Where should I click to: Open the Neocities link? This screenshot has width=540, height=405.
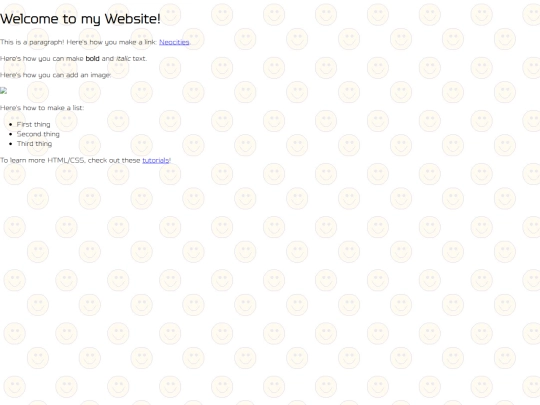point(174,42)
